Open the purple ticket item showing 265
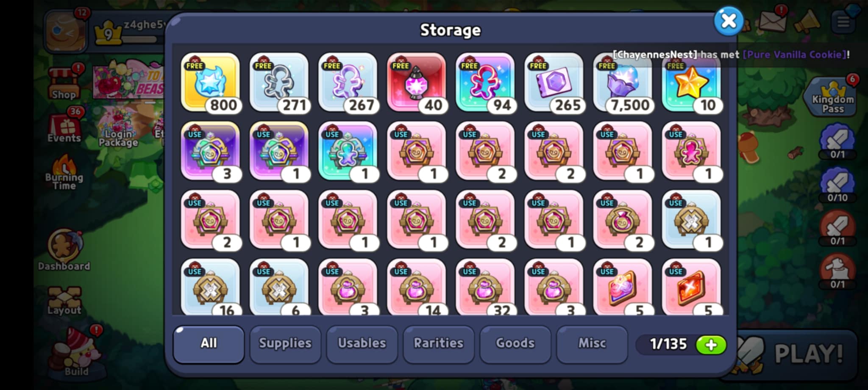868x390 pixels. pyautogui.click(x=554, y=83)
